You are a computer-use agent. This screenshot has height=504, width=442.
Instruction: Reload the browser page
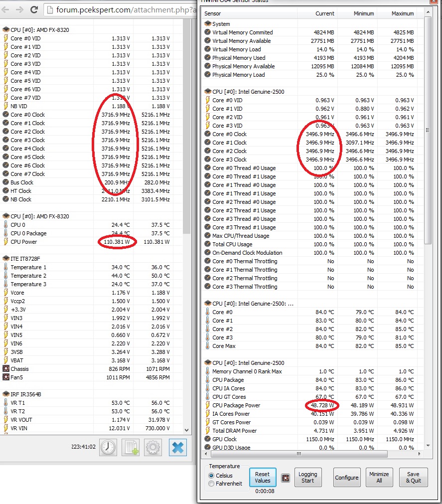point(34,9)
